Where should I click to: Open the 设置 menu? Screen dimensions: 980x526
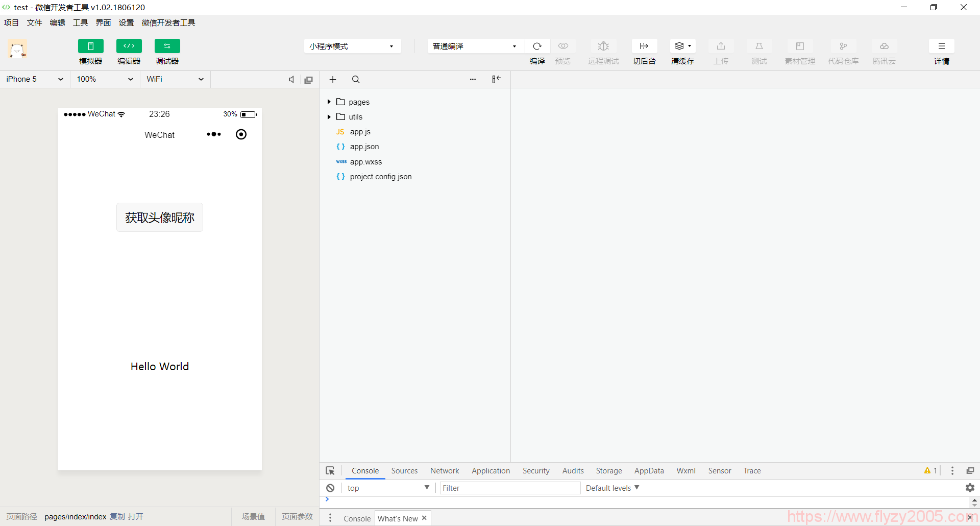[x=126, y=22]
